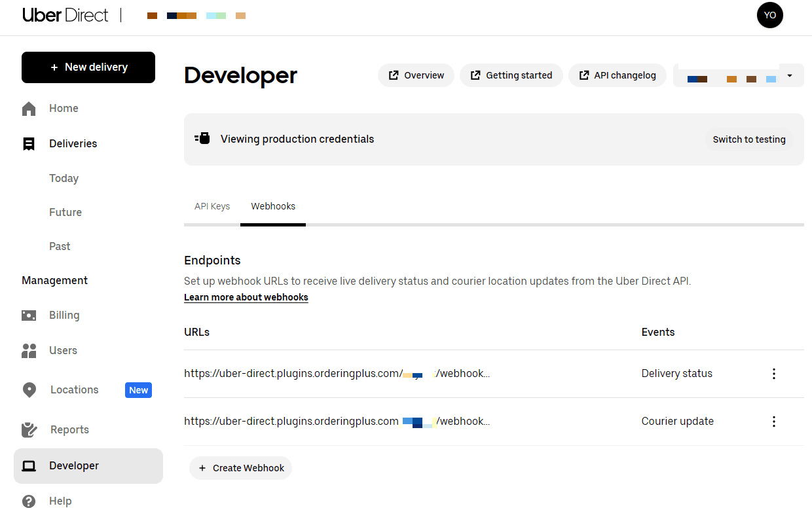Viewport: 812px width, 523px height.
Task: Switch to the API Keys tab
Action: pyautogui.click(x=212, y=206)
